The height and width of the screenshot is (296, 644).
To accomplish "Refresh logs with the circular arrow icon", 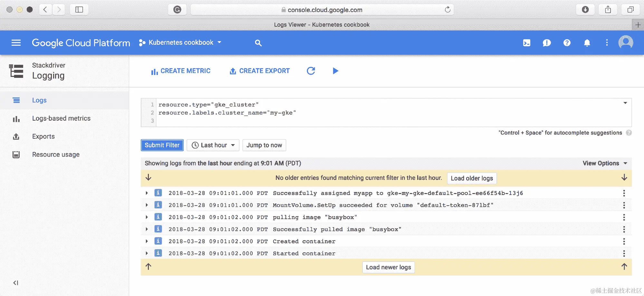I will coord(311,71).
